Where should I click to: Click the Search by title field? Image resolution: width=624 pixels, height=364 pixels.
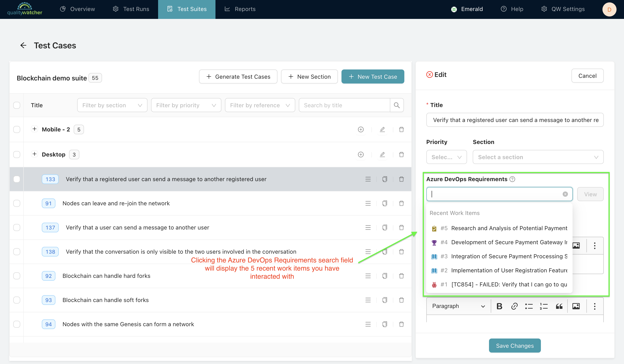[x=344, y=105]
